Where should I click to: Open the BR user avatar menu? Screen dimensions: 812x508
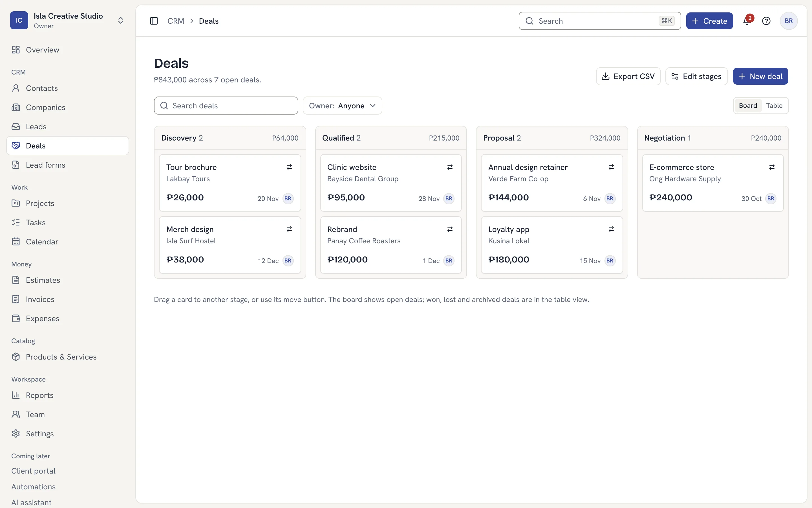[789, 21]
